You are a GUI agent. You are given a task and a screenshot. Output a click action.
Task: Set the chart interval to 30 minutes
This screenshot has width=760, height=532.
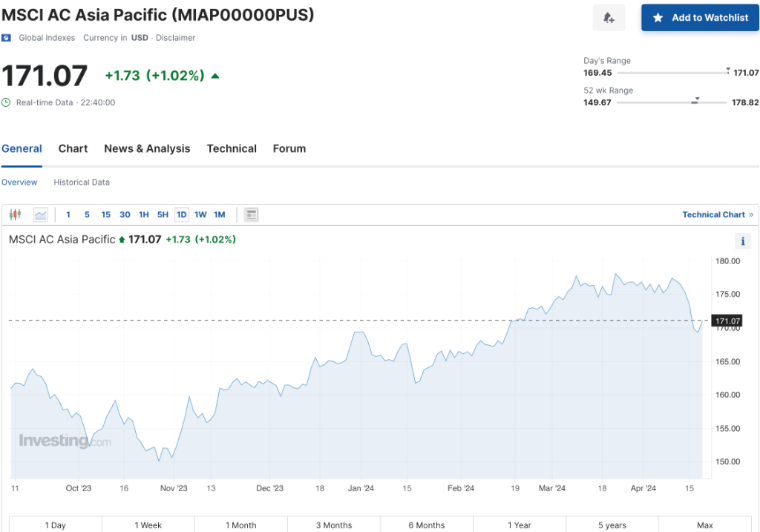tap(125, 214)
